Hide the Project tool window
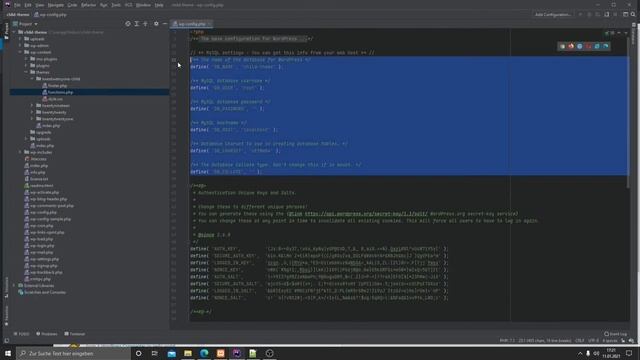 [164, 24]
